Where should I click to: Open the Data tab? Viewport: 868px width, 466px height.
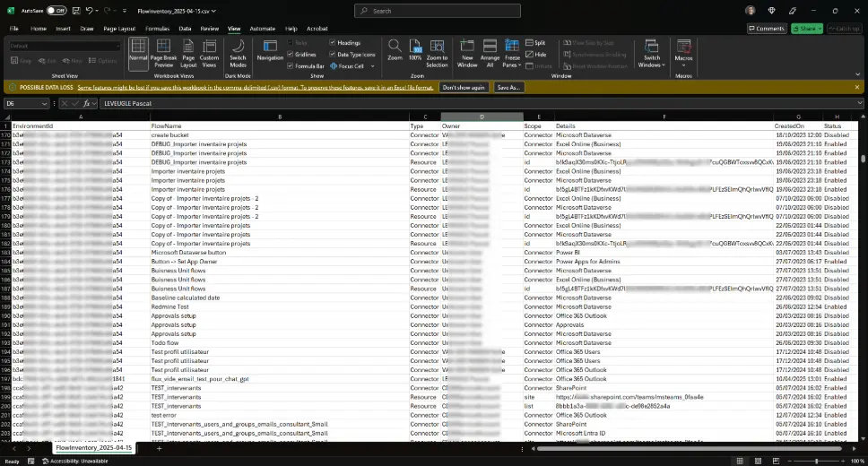point(185,28)
